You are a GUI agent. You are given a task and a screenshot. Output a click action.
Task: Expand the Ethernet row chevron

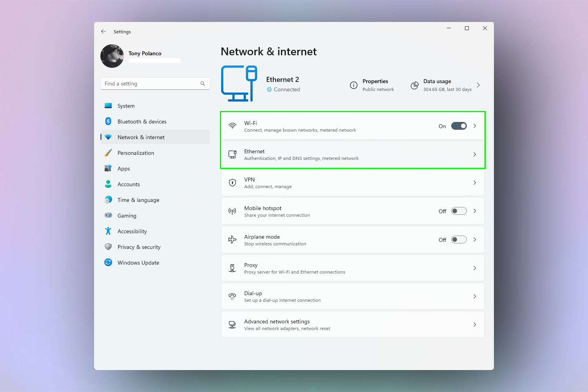(x=475, y=154)
